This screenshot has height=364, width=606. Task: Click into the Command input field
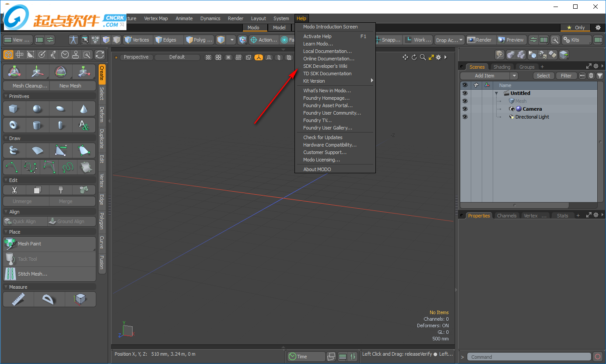click(x=529, y=357)
